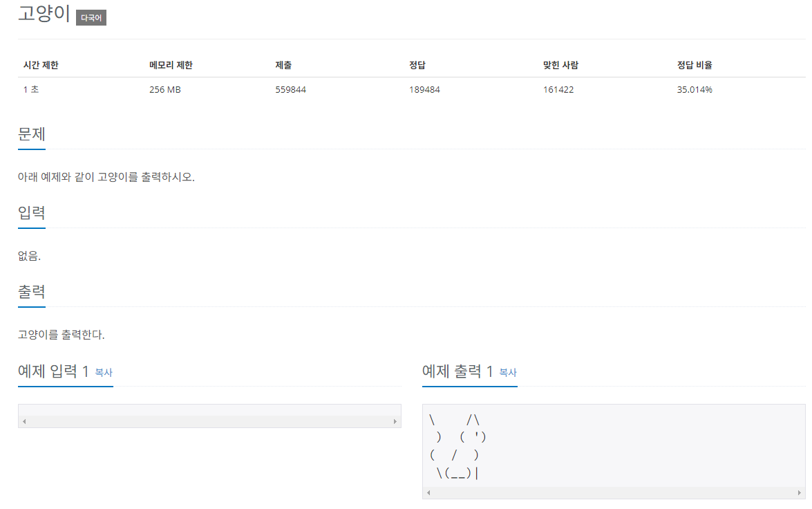Click the 189484 accepted value

424,89
